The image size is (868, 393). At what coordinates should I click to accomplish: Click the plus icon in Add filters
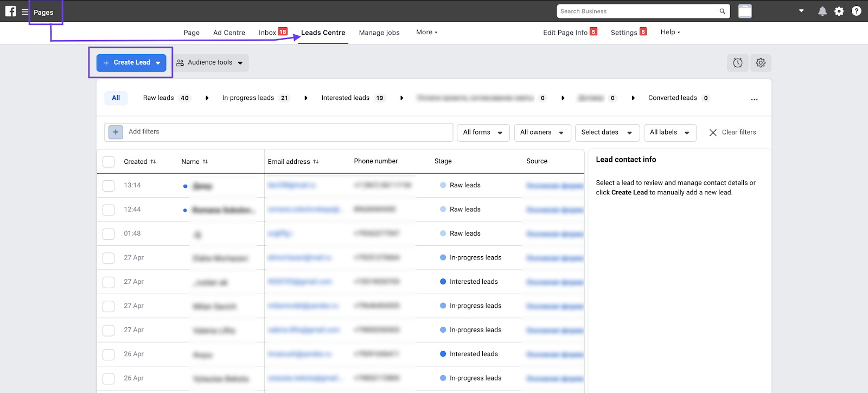tap(116, 132)
